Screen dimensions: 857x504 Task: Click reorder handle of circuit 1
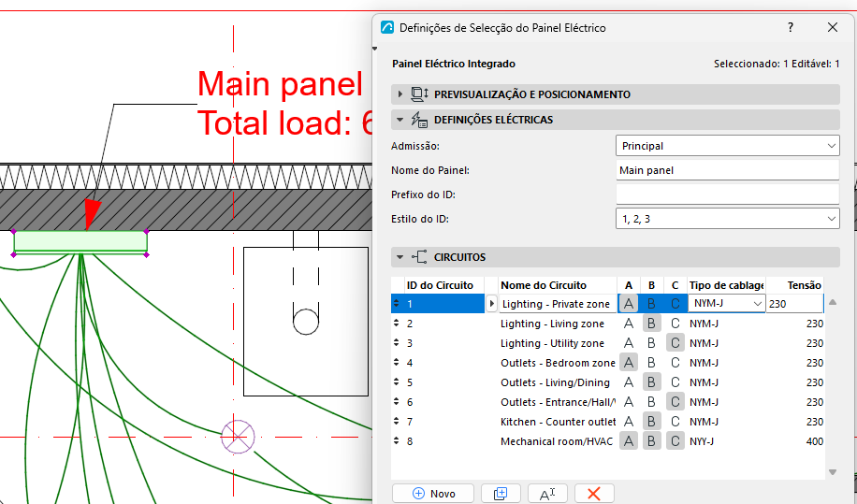(397, 304)
